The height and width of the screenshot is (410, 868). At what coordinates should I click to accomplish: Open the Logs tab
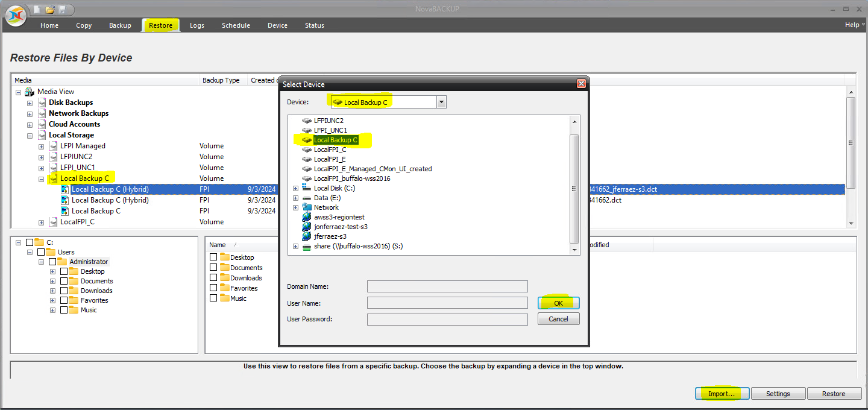point(197,25)
